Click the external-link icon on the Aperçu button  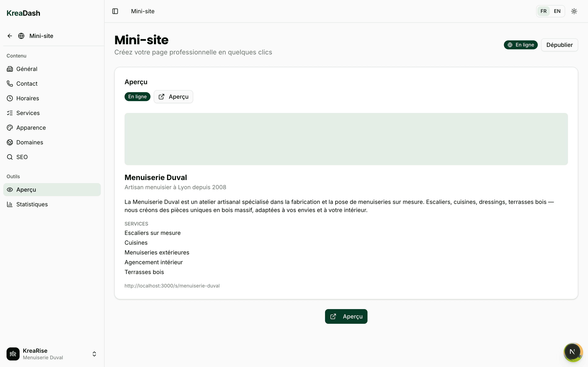(161, 96)
